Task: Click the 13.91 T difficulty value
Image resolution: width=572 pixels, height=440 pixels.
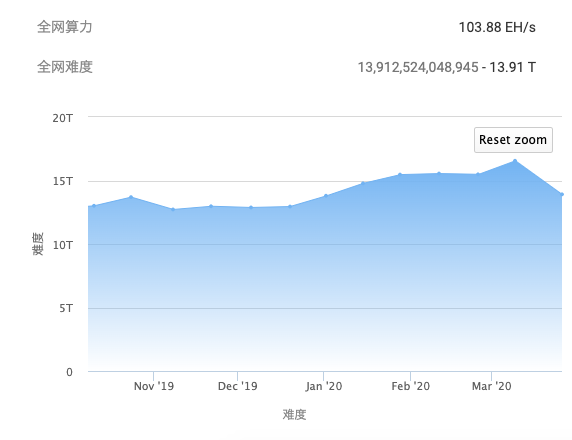Action: pos(512,67)
